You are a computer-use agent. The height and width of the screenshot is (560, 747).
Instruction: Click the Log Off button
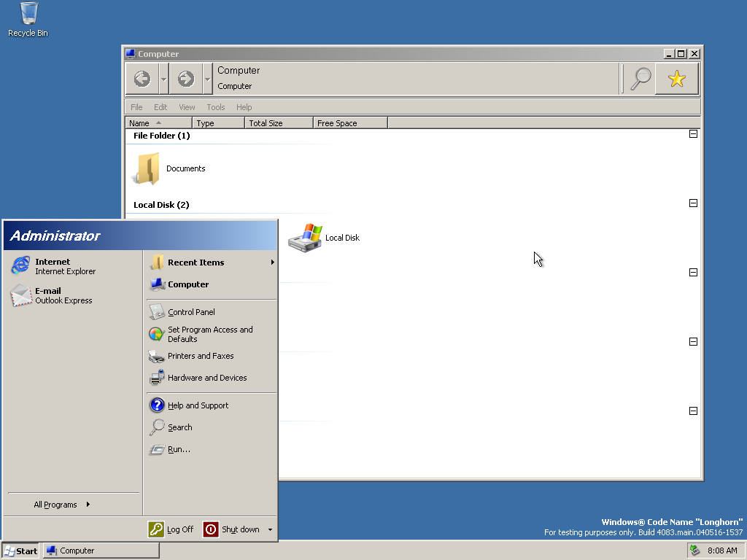tap(171, 529)
